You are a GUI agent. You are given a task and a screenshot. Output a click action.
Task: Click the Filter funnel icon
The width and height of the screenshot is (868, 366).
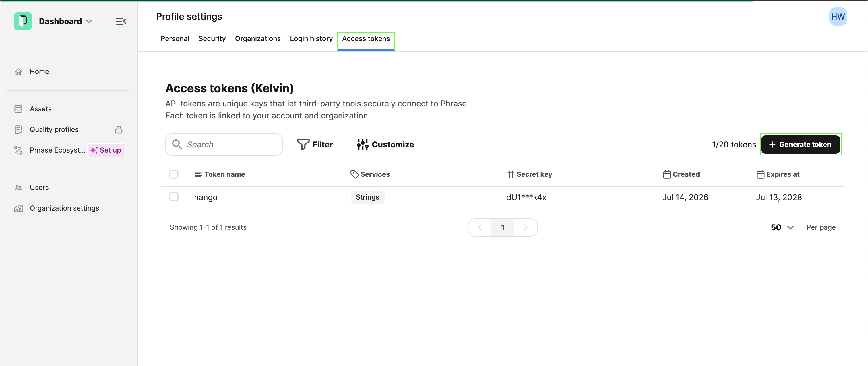pyautogui.click(x=303, y=145)
